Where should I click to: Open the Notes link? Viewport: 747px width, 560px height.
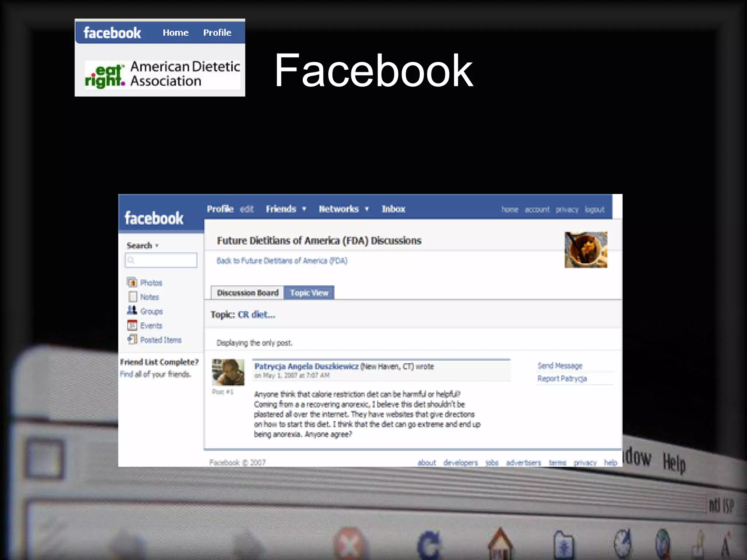point(150,297)
